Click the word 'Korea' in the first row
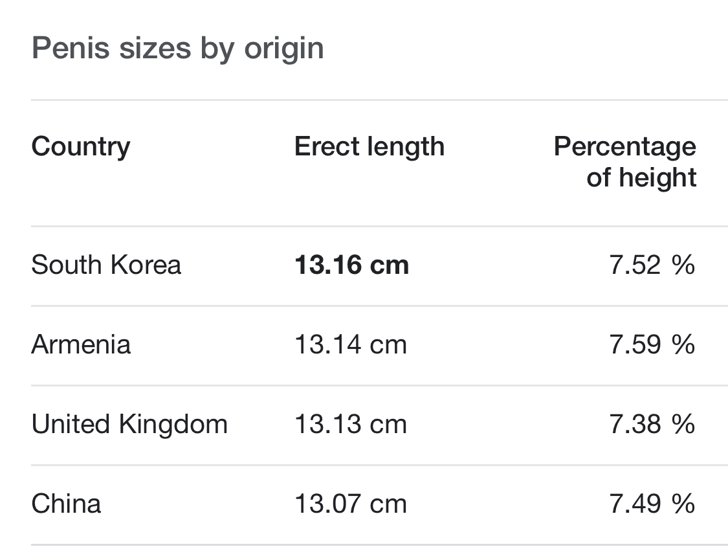 [146, 265]
